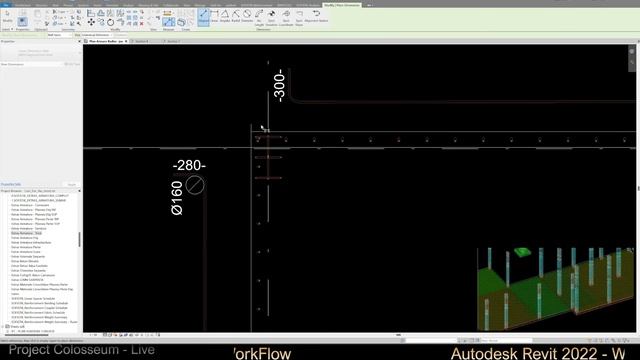Viewport: 640px width, 360px height.
Task: Select the Linear dimension tool
Action: (214, 16)
